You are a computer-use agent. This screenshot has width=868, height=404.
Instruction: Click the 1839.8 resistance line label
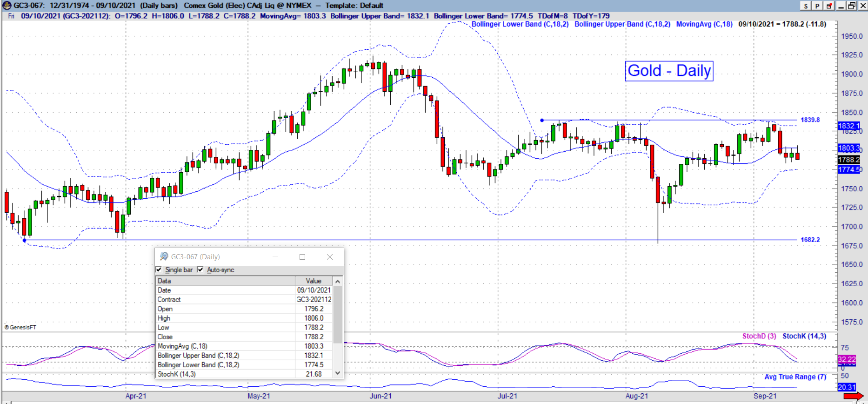[810, 120]
